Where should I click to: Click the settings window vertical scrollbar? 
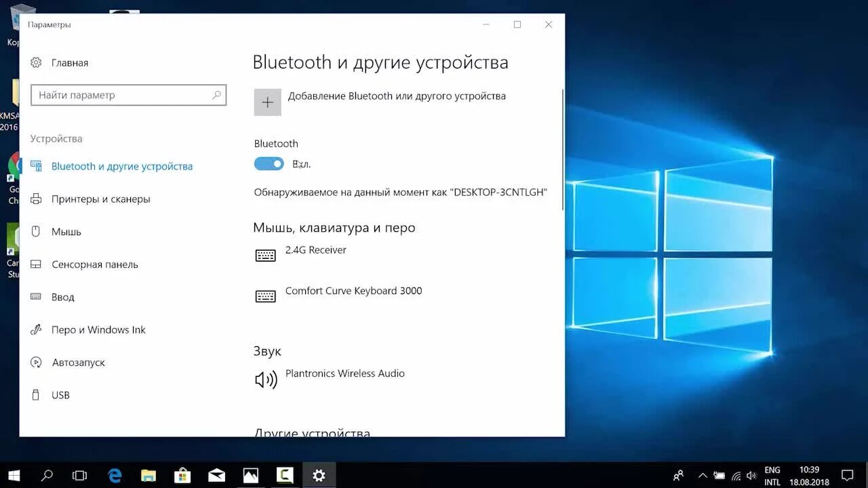pos(562,149)
